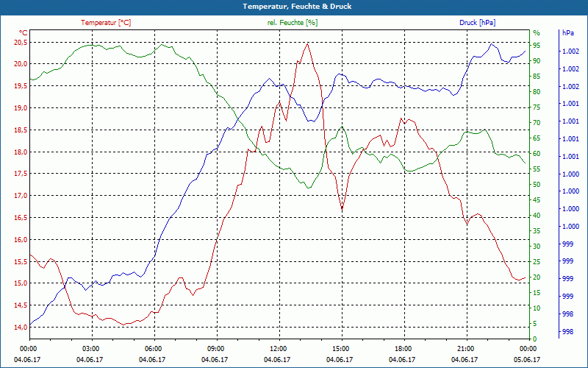588x368 pixels.
Task: Click the 40 humidity axis value
Action: [x=537, y=216]
